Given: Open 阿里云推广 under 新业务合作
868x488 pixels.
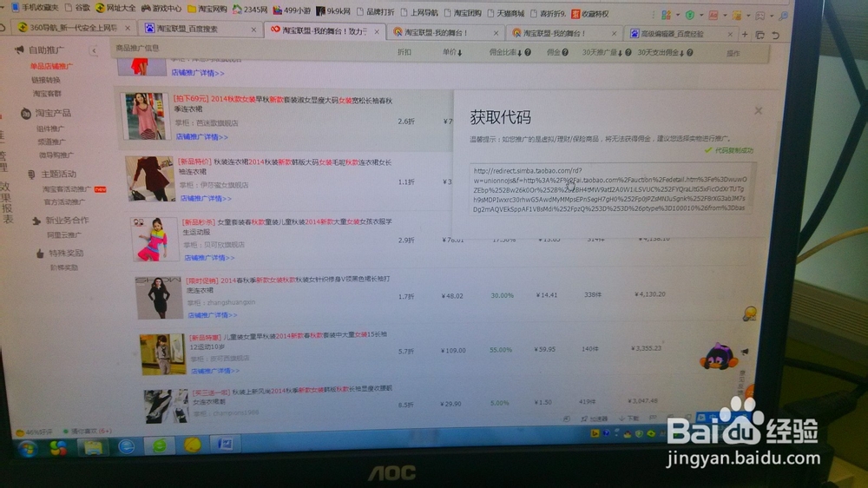Looking at the screenshot, I should click(64, 234).
